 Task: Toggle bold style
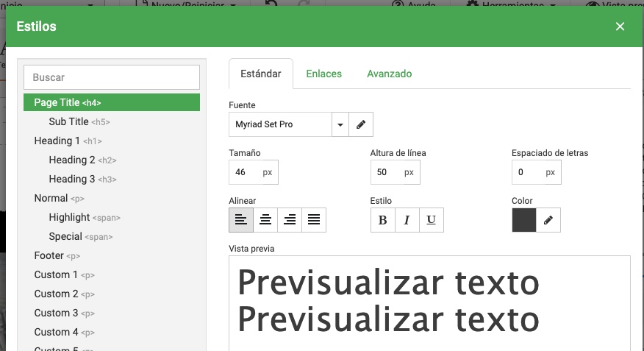(x=382, y=220)
